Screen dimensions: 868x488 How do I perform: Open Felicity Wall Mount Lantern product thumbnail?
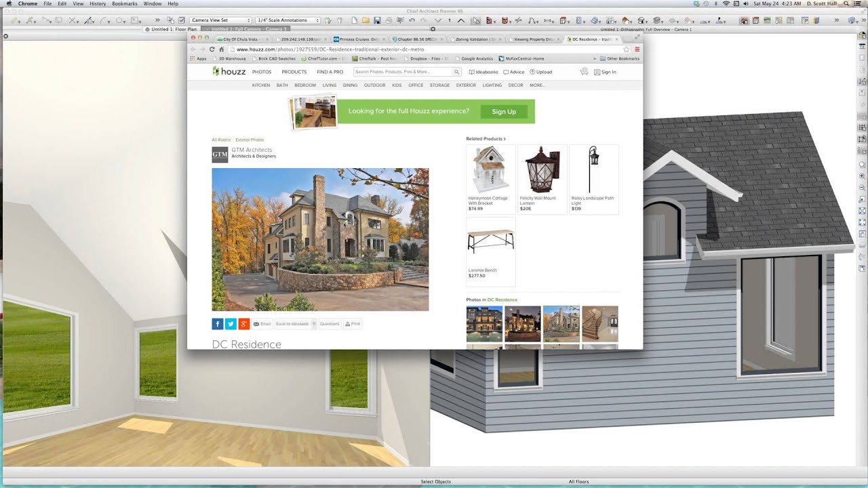tap(542, 171)
